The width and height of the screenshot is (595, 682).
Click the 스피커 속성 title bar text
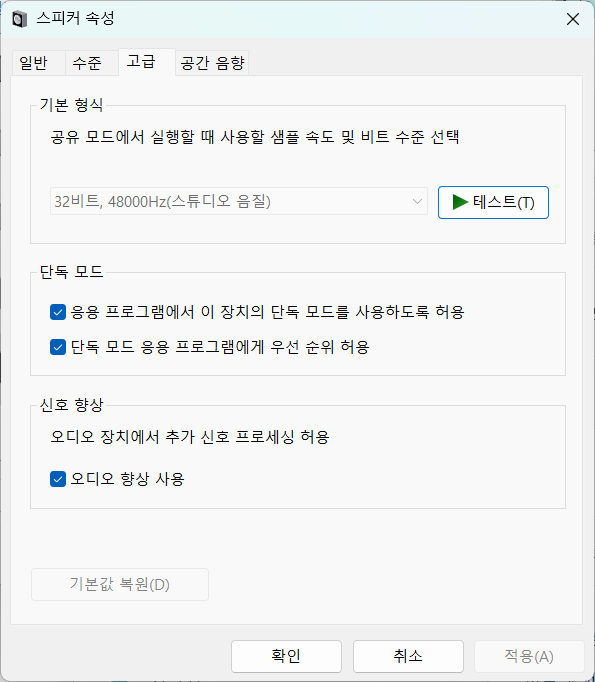(x=75, y=19)
